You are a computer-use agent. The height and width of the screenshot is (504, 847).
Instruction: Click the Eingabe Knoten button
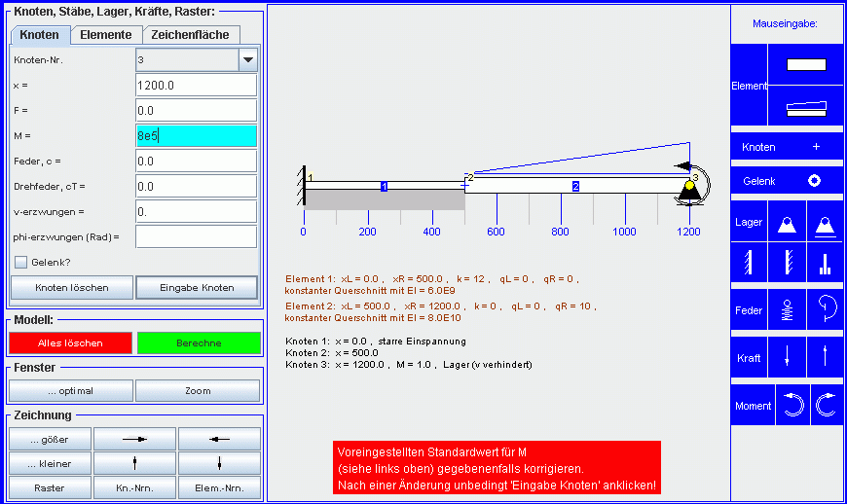(197, 288)
